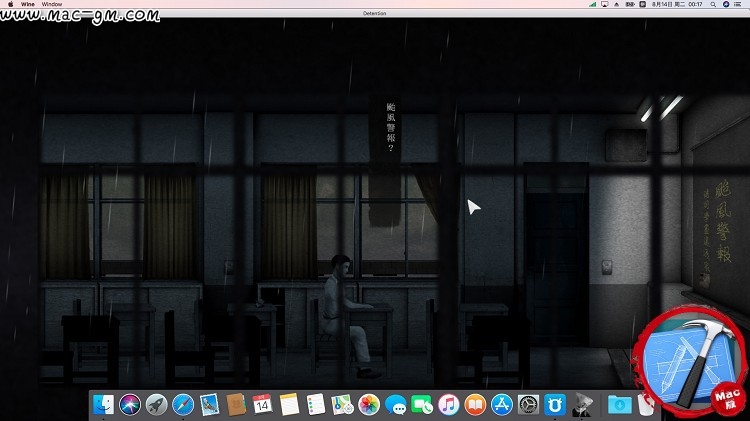Click the battery status icon
Viewport: 750px width, 421px height.
630,4
